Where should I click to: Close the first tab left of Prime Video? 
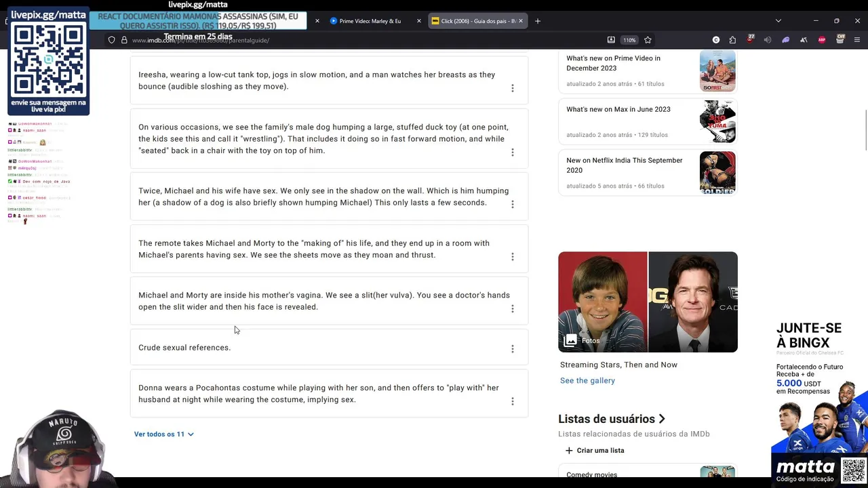tap(317, 21)
